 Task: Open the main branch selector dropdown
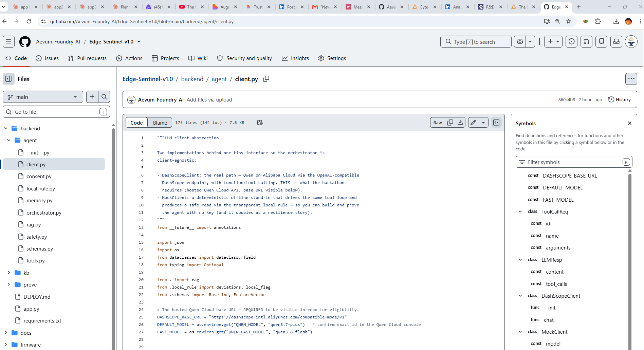coord(43,97)
